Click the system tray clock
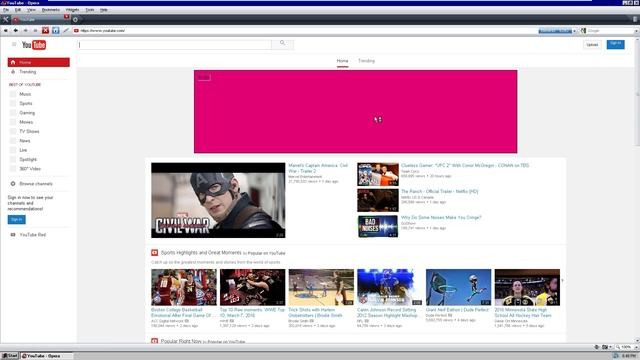 [629, 356]
